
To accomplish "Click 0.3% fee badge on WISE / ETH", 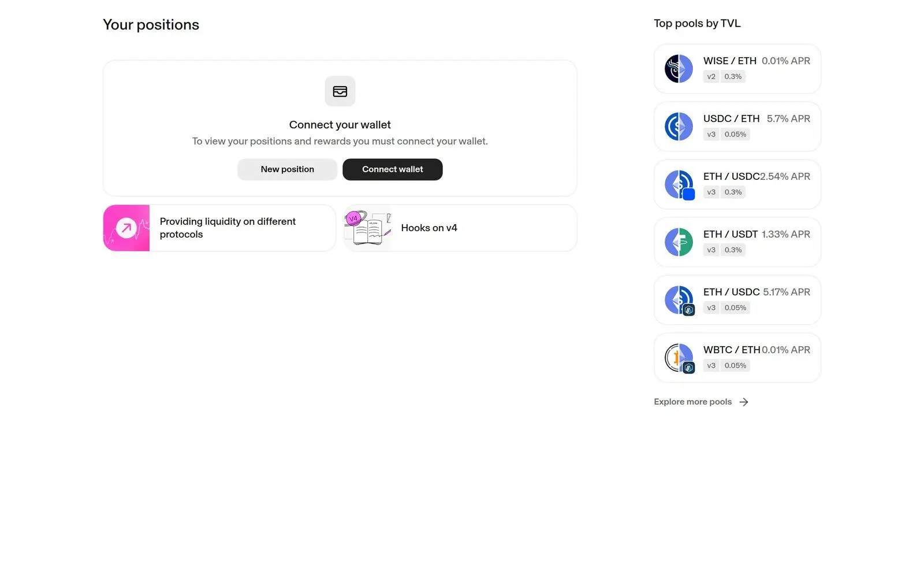I will point(733,76).
